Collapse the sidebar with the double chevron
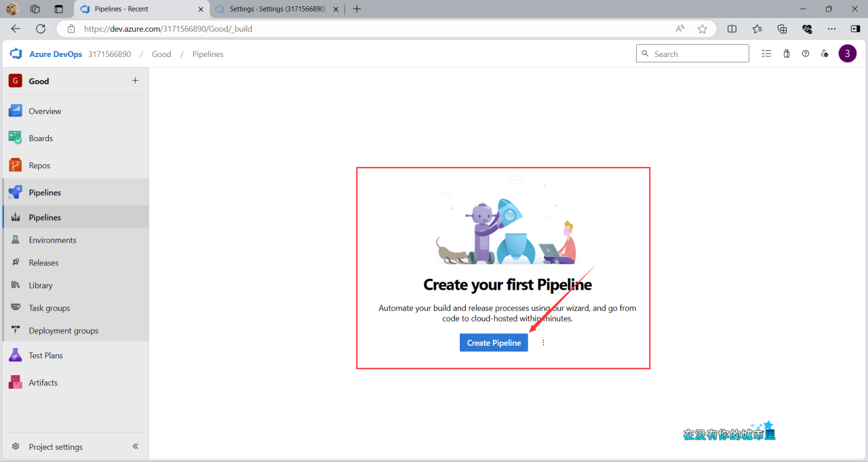868x462 pixels. tap(135, 446)
